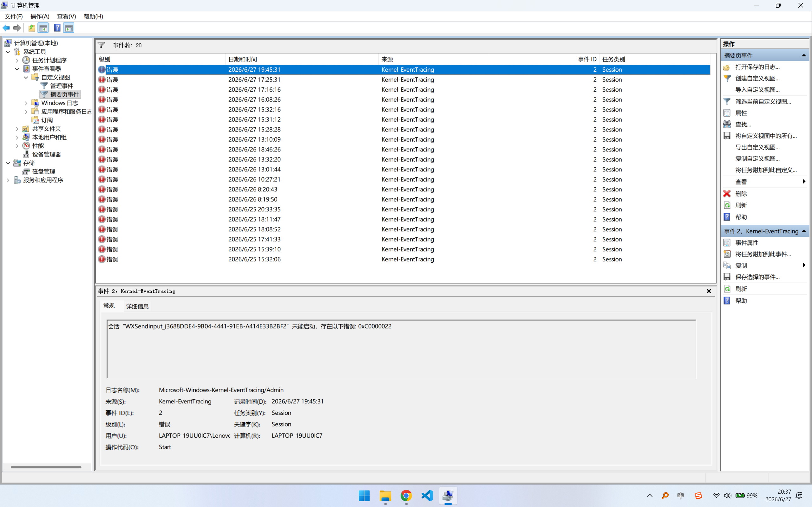
Task: Expand 服务和应用程序 tree node
Action: (8, 180)
